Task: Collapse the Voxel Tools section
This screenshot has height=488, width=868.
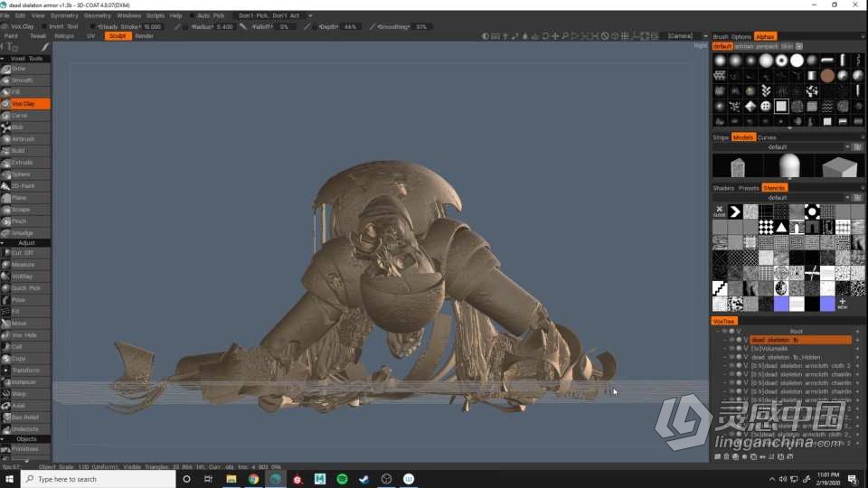Action: (3, 58)
